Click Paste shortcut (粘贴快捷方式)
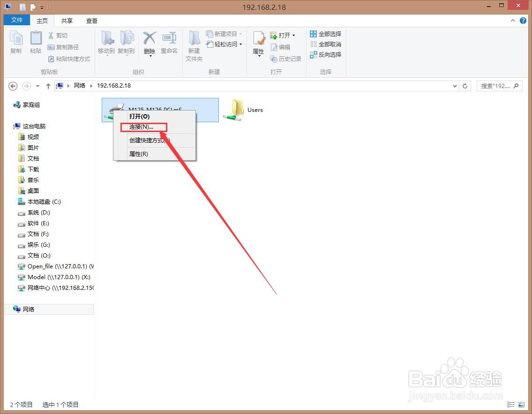 coord(69,59)
